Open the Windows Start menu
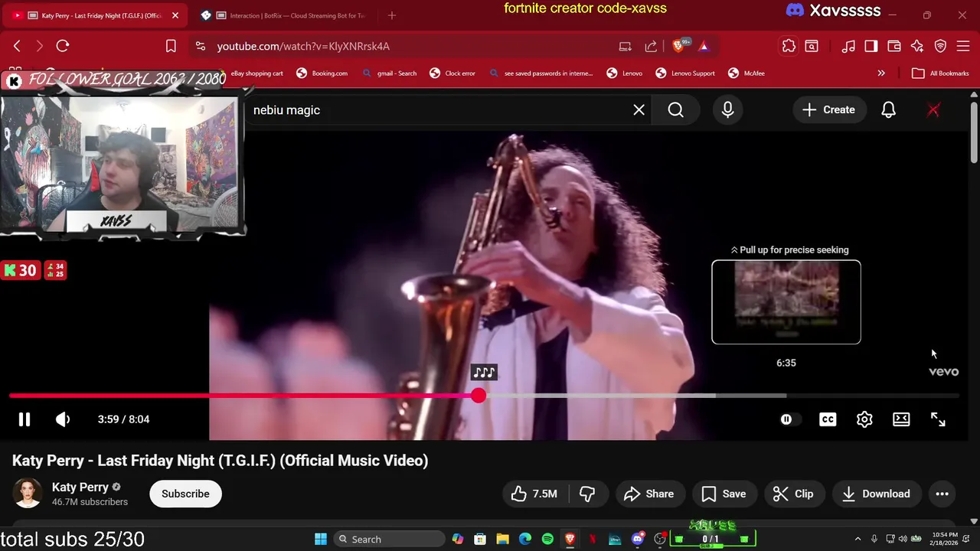The width and height of the screenshot is (980, 551). tap(321, 539)
